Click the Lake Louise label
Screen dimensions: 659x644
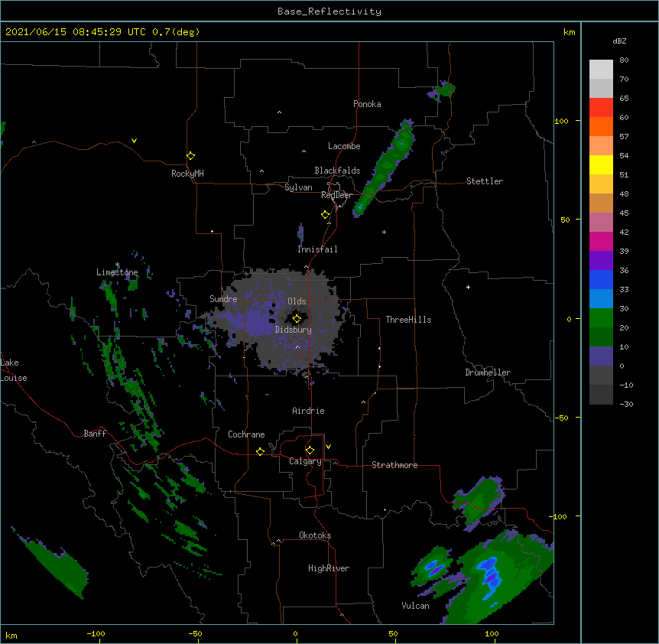14,370
